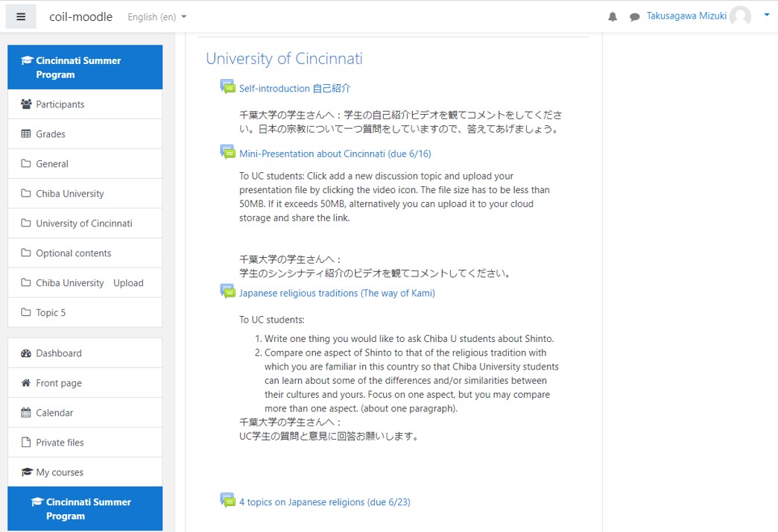The width and height of the screenshot is (778, 532).
Task: Open the English (en) language dropdown
Action: [156, 17]
